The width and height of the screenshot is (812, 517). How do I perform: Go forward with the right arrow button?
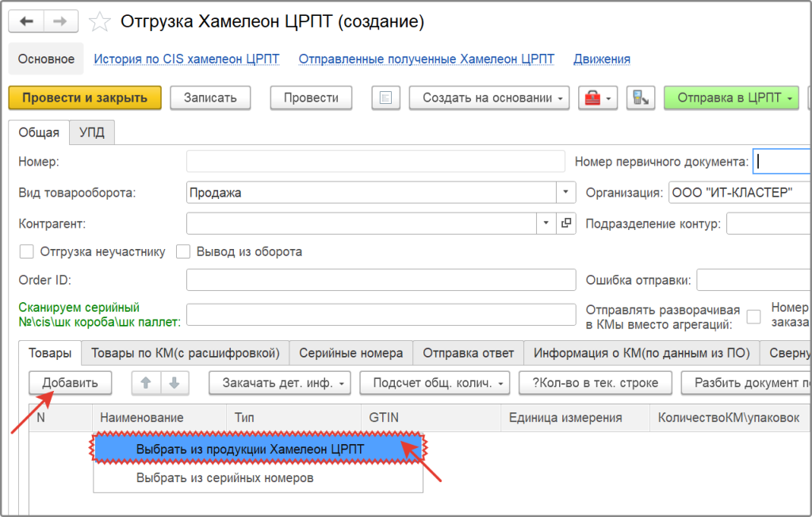click(x=60, y=21)
